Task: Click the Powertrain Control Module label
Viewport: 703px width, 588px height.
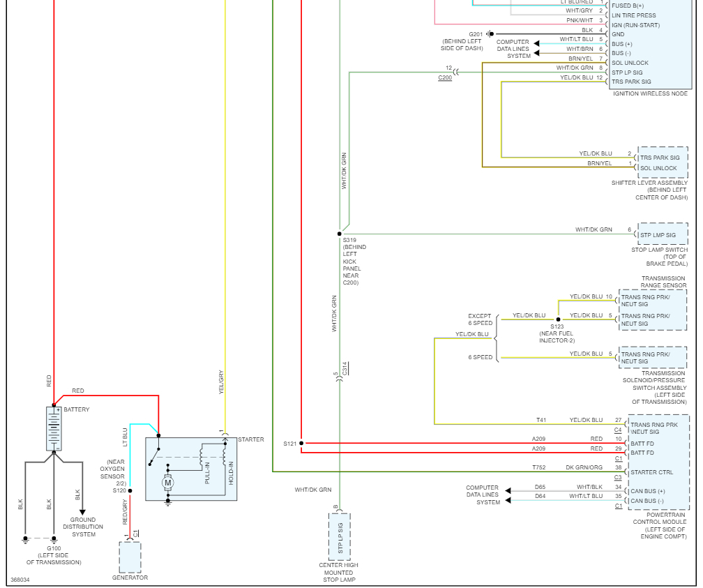Action: coord(659,525)
